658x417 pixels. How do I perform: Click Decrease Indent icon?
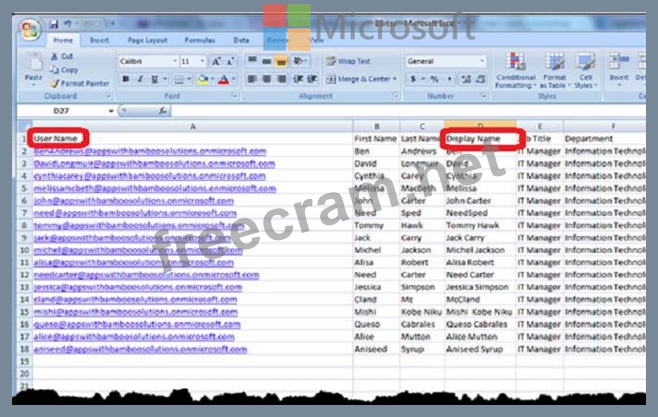click(298, 79)
